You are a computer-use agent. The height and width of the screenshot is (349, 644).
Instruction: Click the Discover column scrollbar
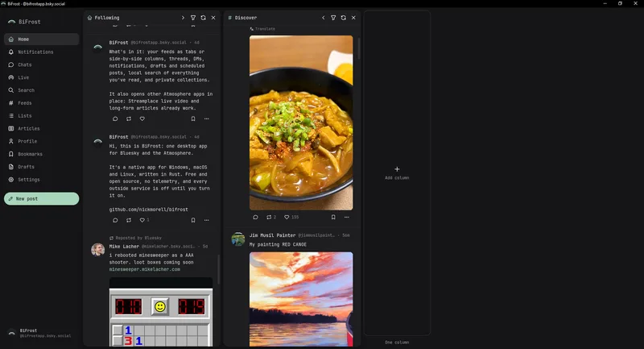(x=358, y=48)
